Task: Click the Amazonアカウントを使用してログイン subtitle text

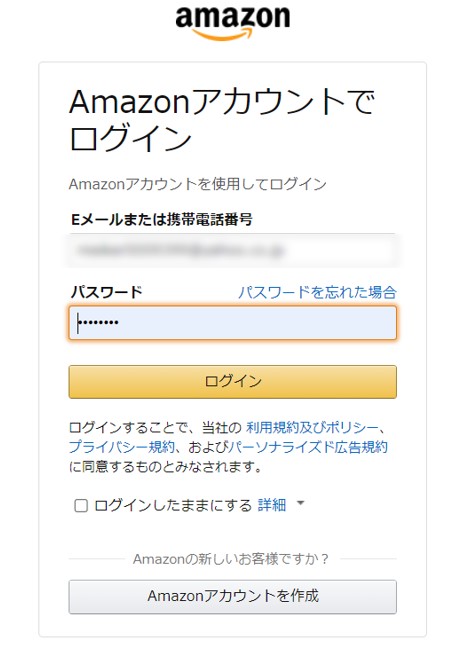Action: 198,184
